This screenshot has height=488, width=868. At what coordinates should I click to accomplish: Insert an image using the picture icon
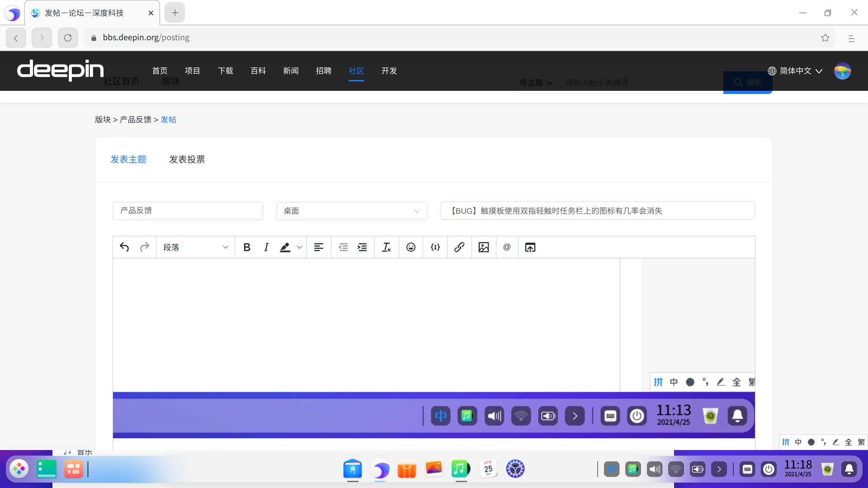[x=484, y=247]
